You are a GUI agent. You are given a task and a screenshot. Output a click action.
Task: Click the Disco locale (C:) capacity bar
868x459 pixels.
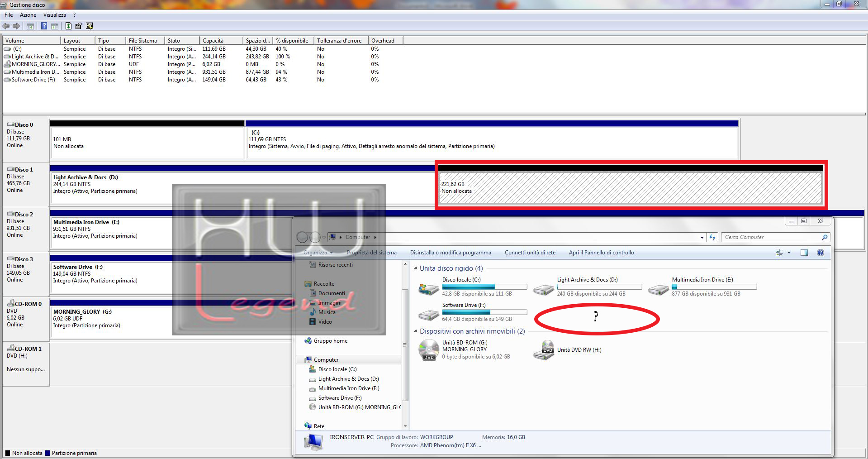[x=484, y=287]
